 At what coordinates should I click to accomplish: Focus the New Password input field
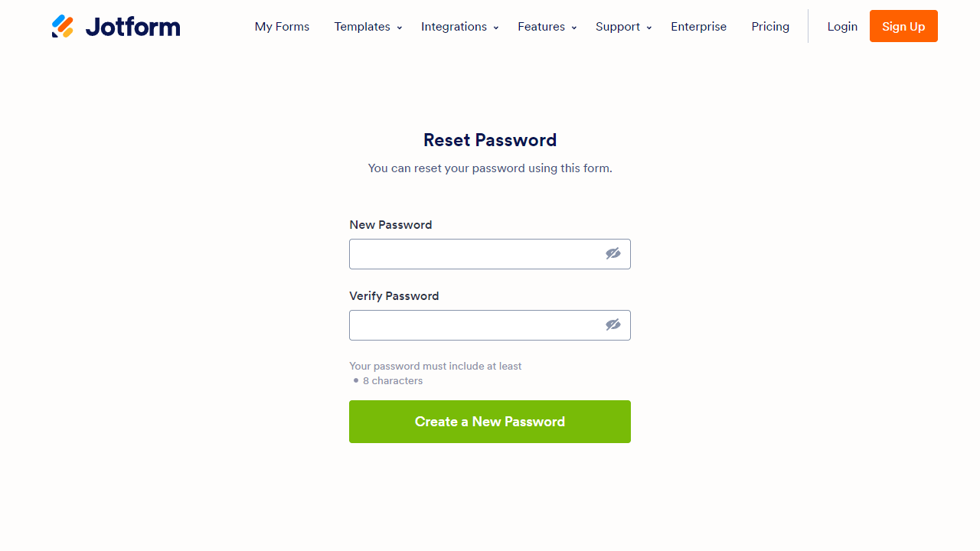475,254
